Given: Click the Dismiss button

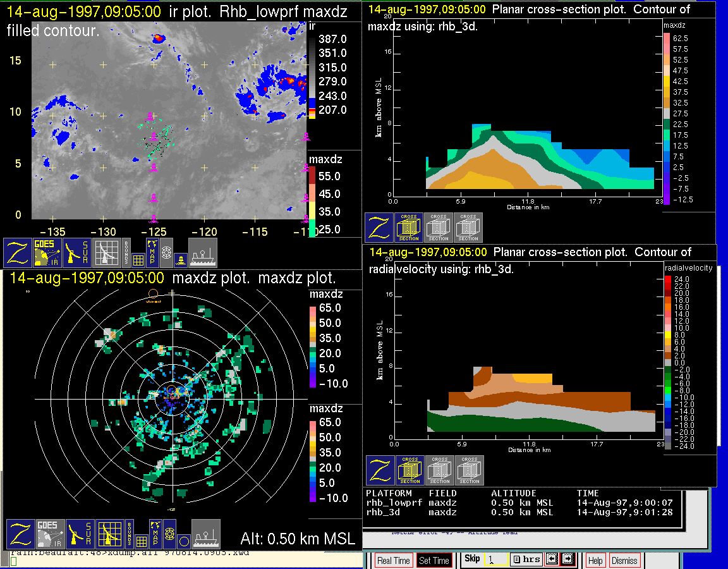Looking at the screenshot, I should [624, 561].
